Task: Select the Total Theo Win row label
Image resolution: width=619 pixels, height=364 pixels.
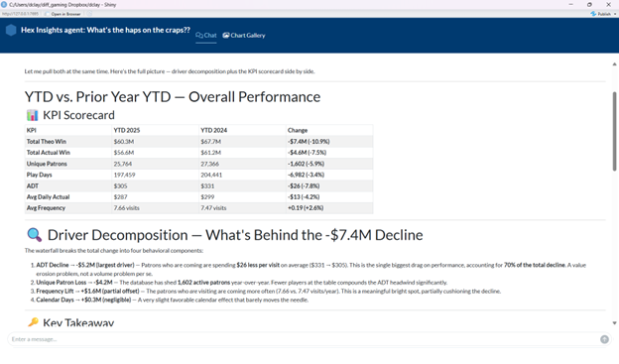Action: tap(47, 142)
